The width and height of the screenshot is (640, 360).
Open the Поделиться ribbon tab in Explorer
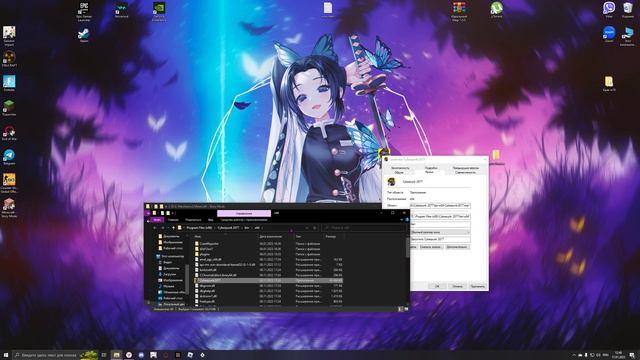pyautogui.click(x=193, y=220)
